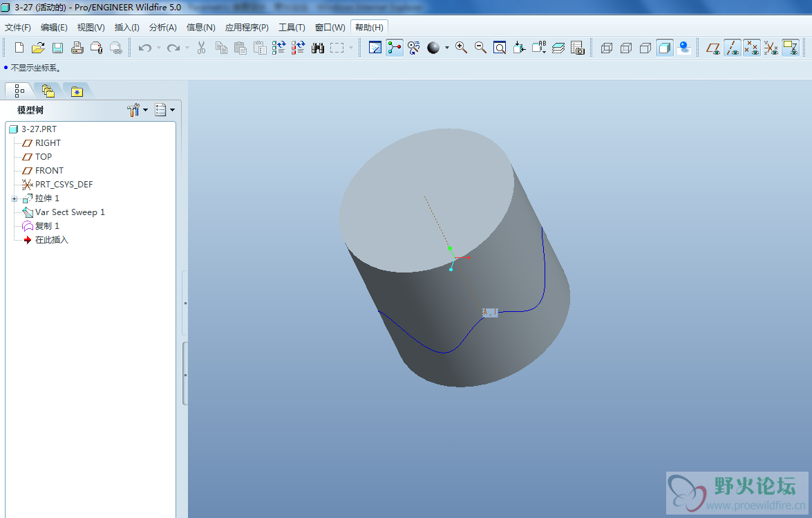Open model tree Settings dropdown

point(138,110)
